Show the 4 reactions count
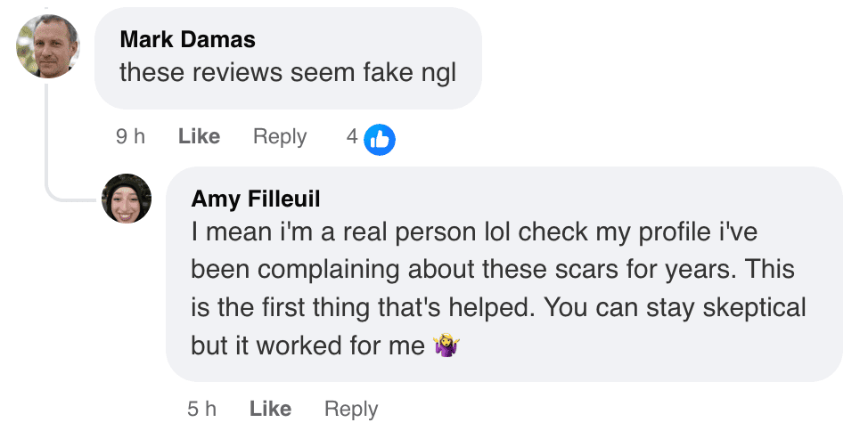 tap(353, 136)
